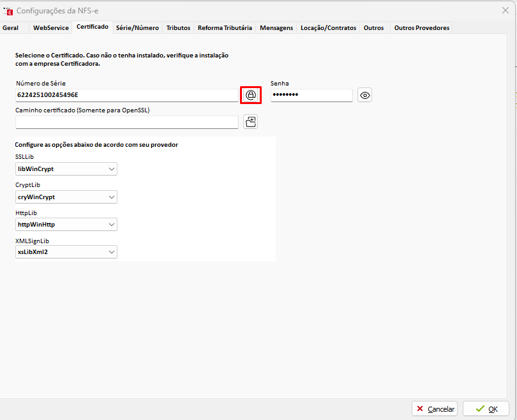Screen dimensions: 517x420
Task: Click the Número de Série input field
Action: [127, 95]
